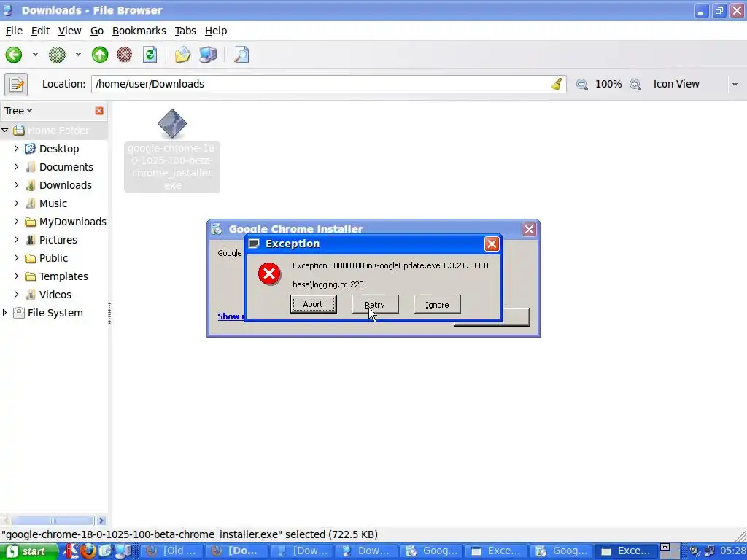747x560 pixels.
Task: Expand the Desktop tree node
Action: pos(16,149)
